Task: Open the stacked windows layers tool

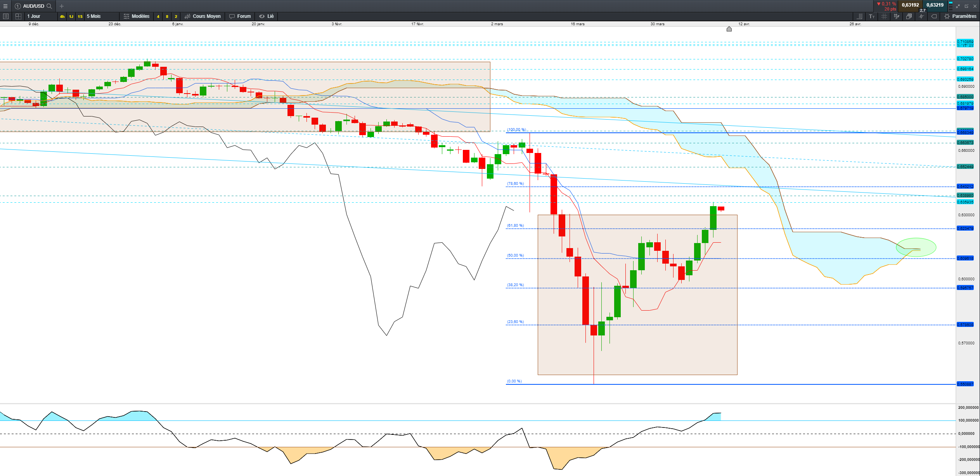Action: pos(909,16)
